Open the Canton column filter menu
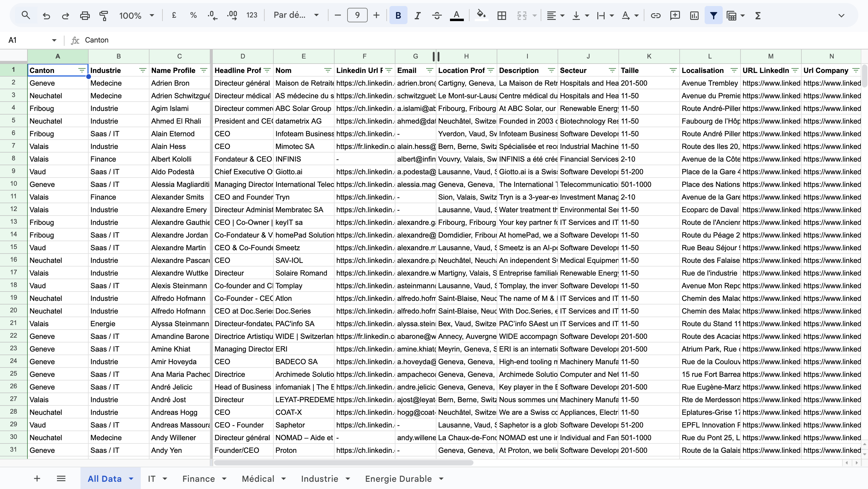Viewport: 868px width, 489px height. (82, 70)
